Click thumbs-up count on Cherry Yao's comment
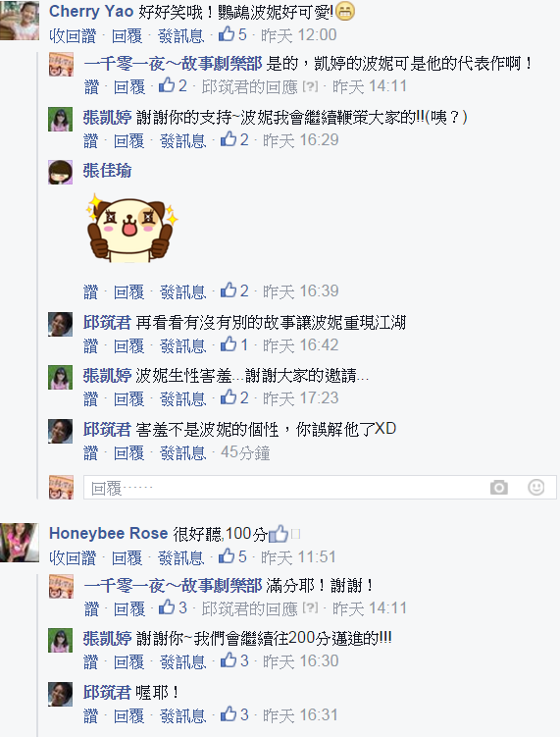Viewport: 560px width, 737px height. click(232, 34)
